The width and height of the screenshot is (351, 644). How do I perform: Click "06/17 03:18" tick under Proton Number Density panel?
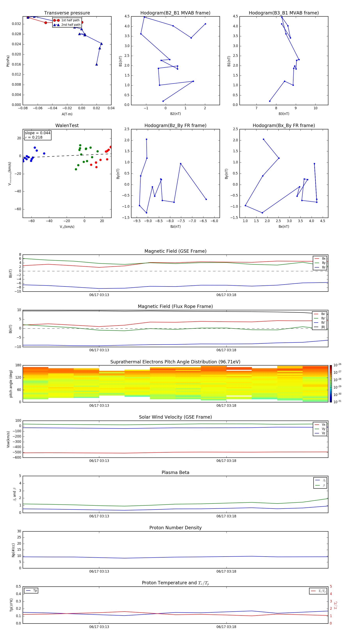click(x=226, y=571)
